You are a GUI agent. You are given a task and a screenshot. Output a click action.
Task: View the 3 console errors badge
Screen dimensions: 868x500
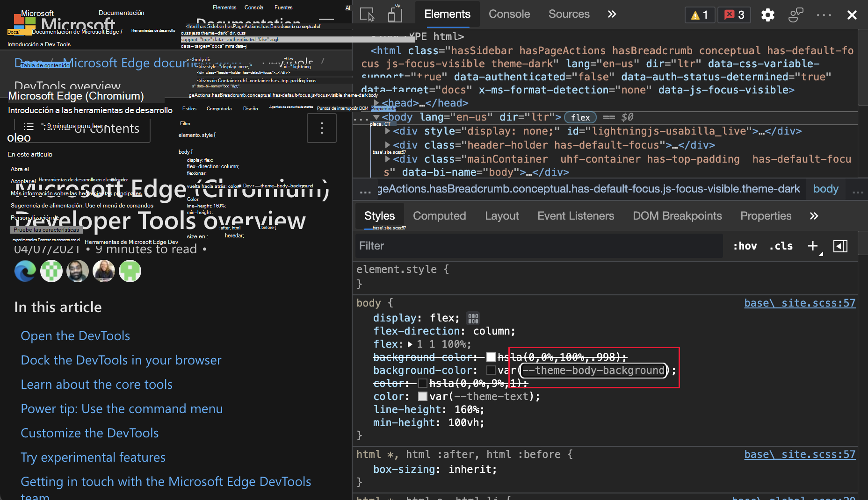pos(734,14)
